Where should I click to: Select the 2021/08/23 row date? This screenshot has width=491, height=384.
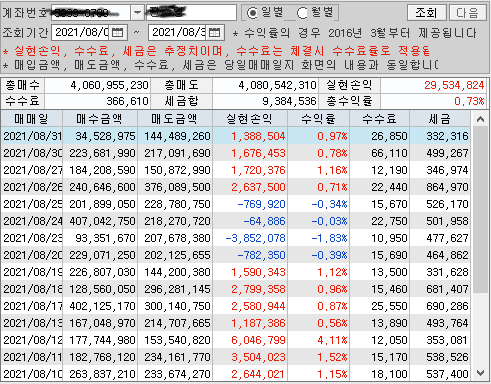(x=32, y=238)
